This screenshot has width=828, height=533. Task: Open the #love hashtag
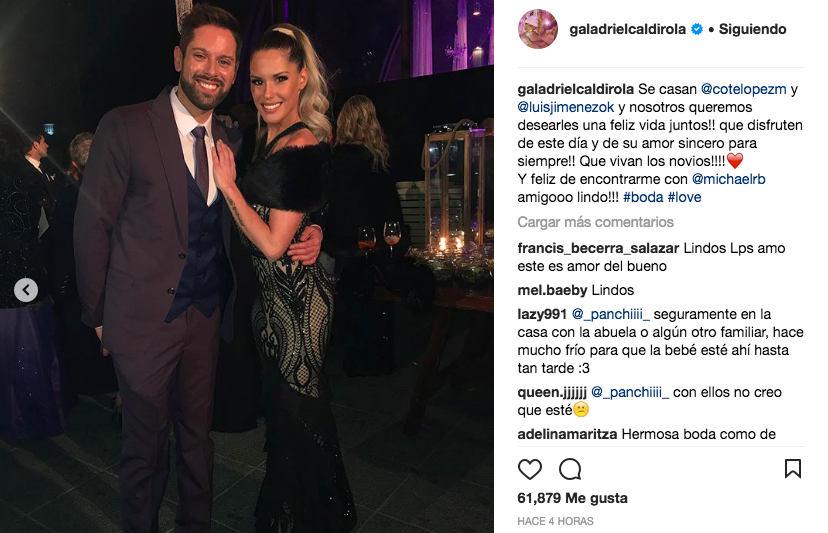coord(684,197)
